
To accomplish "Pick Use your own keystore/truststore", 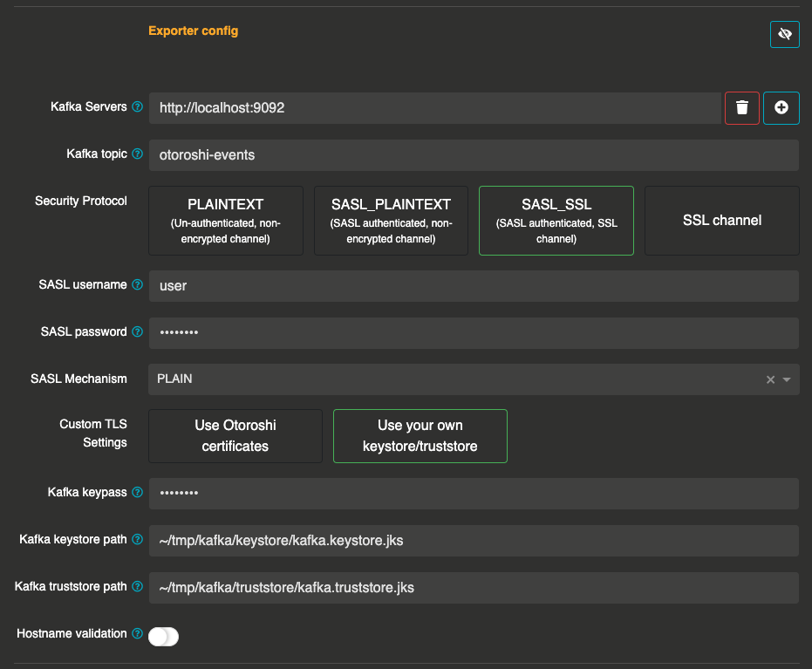I will click(420, 436).
